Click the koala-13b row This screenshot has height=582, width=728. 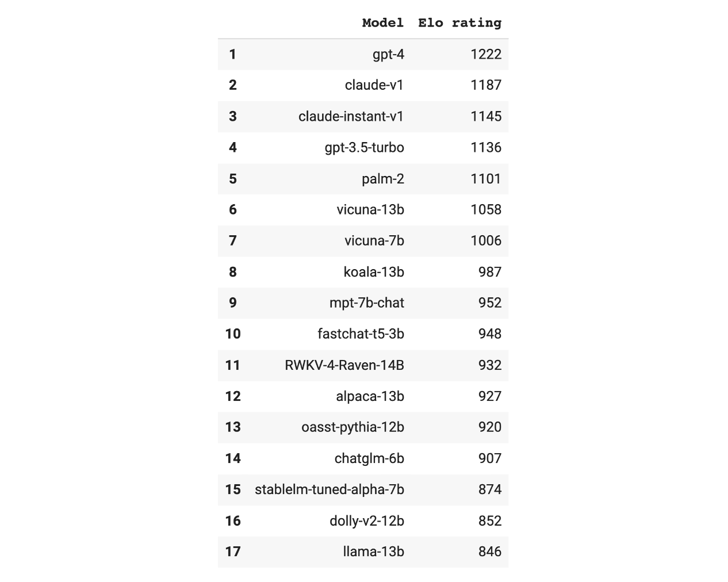click(x=374, y=272)
